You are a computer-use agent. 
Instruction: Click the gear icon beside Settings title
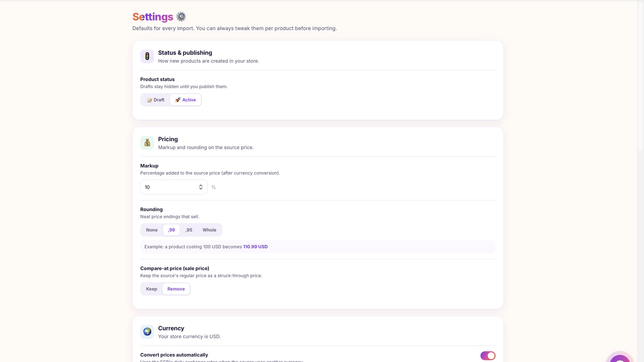coord(181,16)
